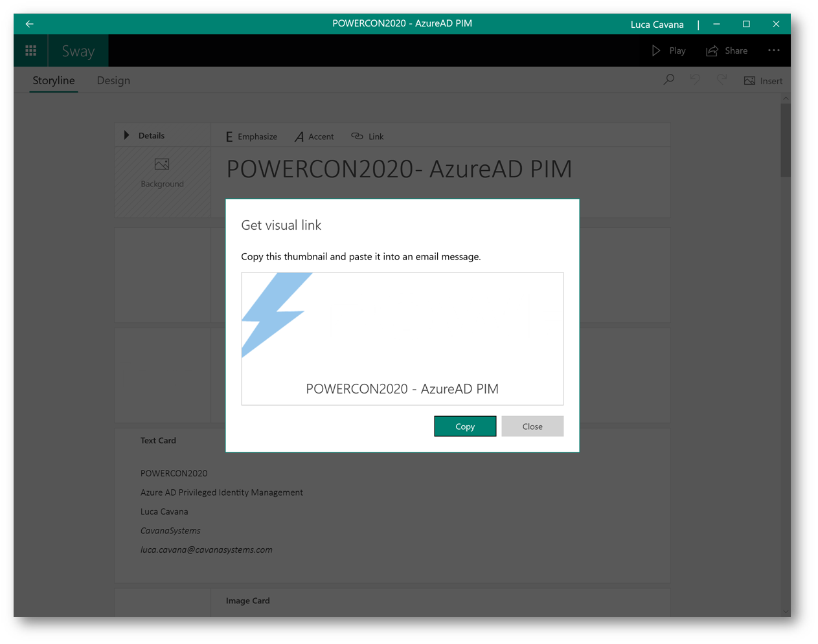Viewport: 818px width, 644px height.
Task: Apply Accent formatting to title
Action: [x=314, y=137]
